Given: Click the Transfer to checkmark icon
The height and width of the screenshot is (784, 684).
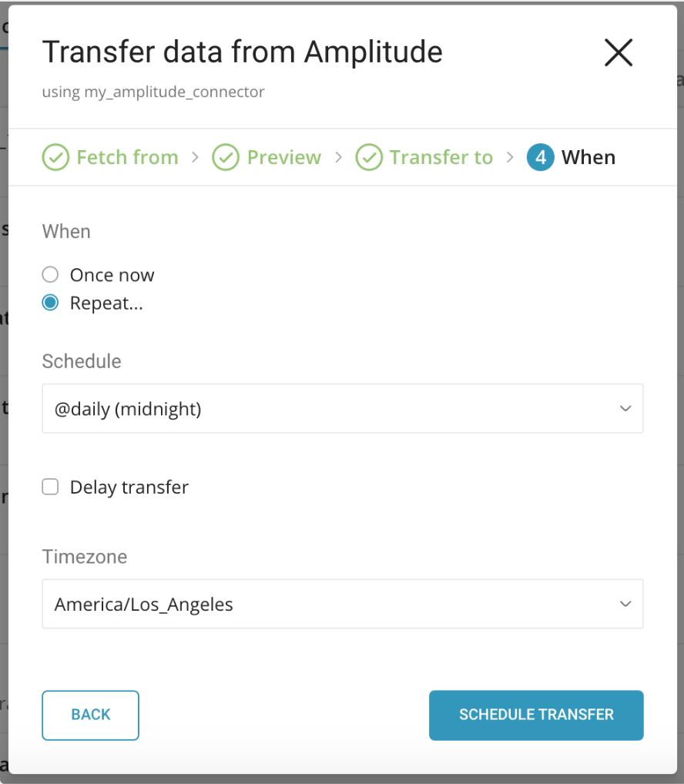Looking at the screenshot, I should (369, 157).
